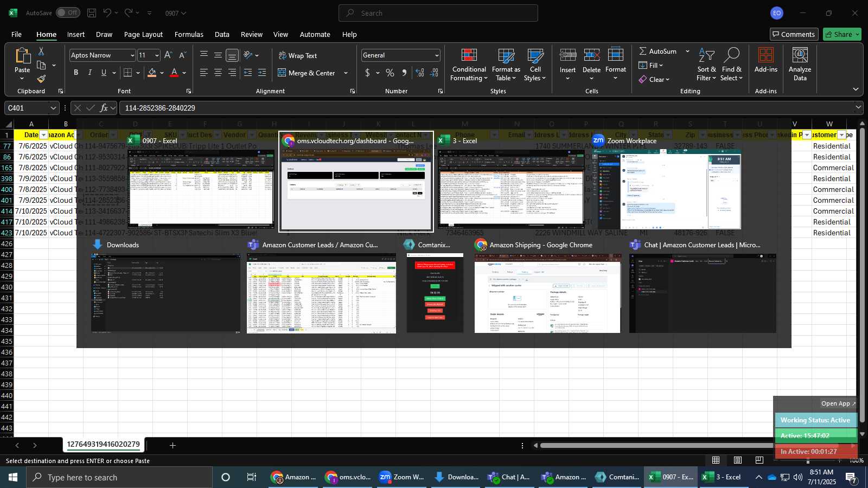Screen dimensions: 868x488
Task: Click Increase Font Size icon
Action: (x=168, y=55)
